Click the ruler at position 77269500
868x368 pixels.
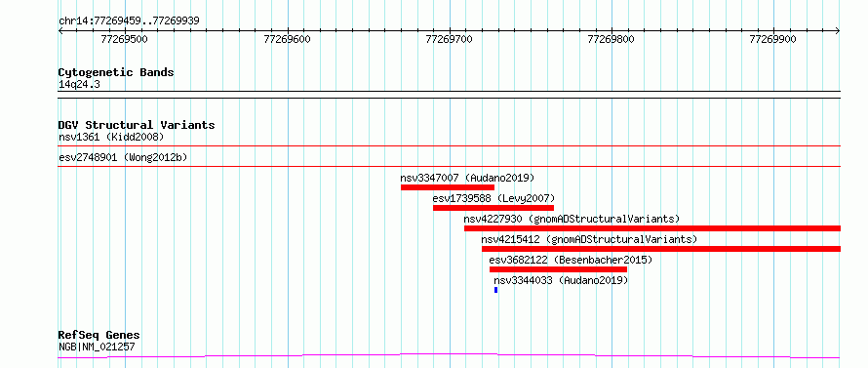coord(125,39)
